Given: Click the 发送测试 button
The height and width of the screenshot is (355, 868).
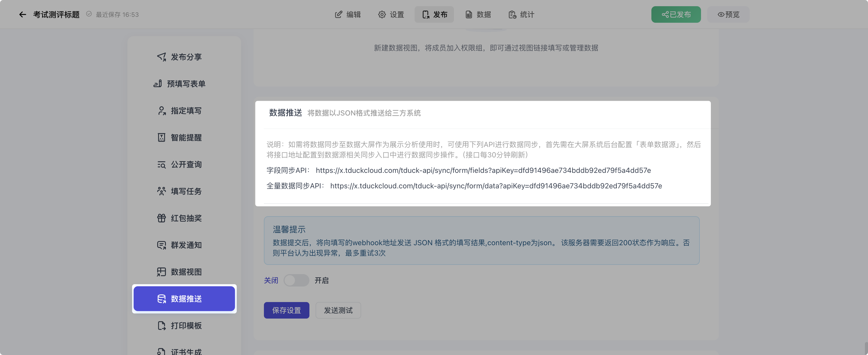Looking at the screenshot, I should tap(338, 310).
